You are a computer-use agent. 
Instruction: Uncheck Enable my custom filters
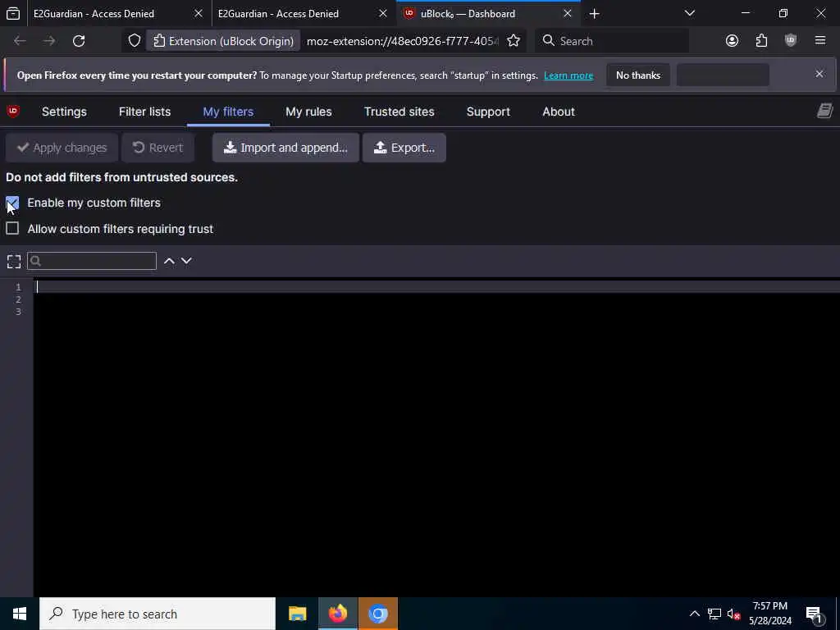pyautogui.click(x=12, y=203)
